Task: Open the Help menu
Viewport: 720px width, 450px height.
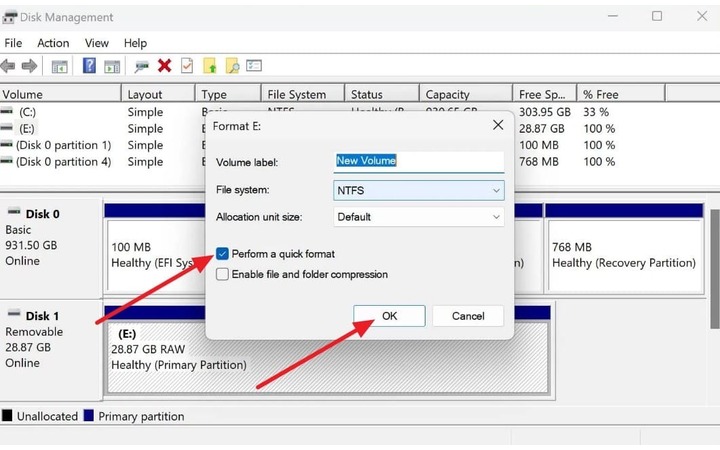Action: pyautogui.click(x=135, y=43)
